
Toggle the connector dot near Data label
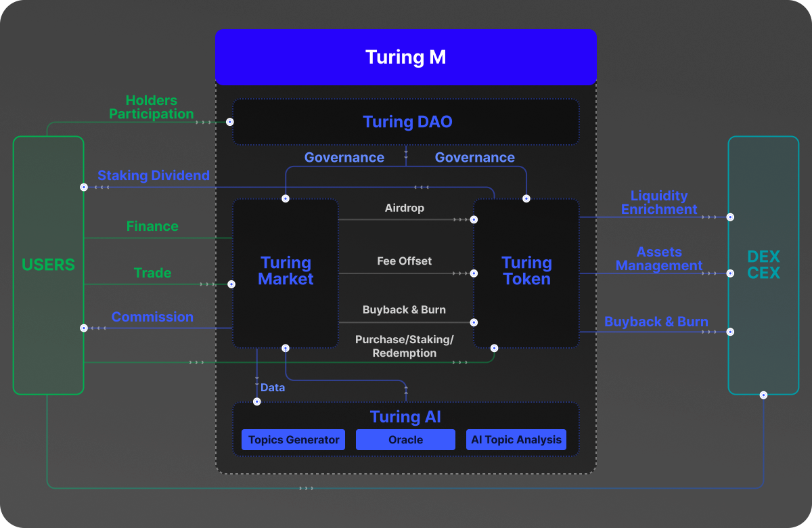(x=256, y=401)
